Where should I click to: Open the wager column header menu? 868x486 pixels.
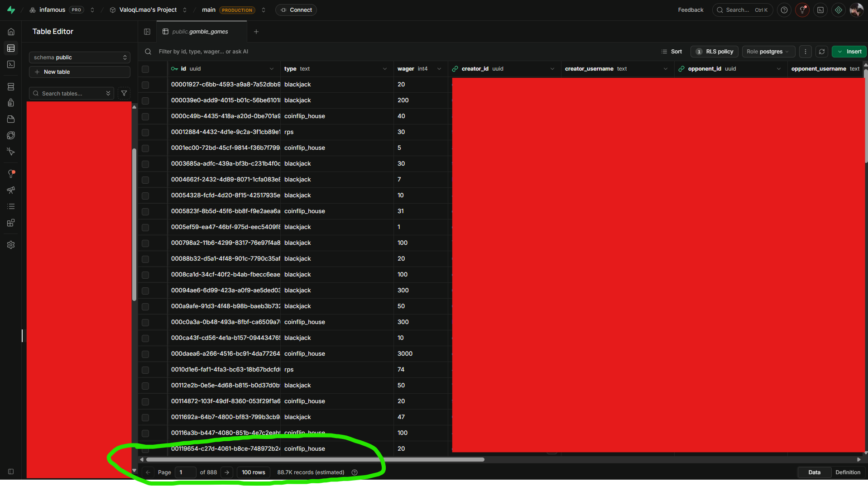pos(439,69)
